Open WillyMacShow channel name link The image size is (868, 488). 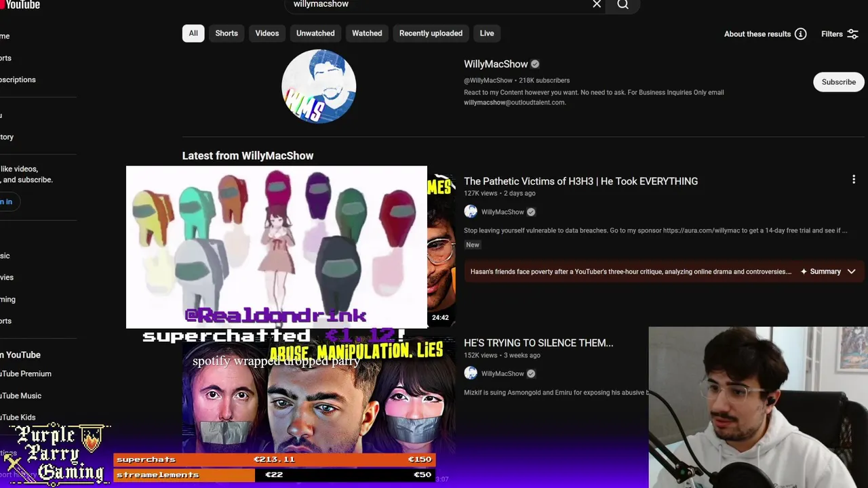496,64
